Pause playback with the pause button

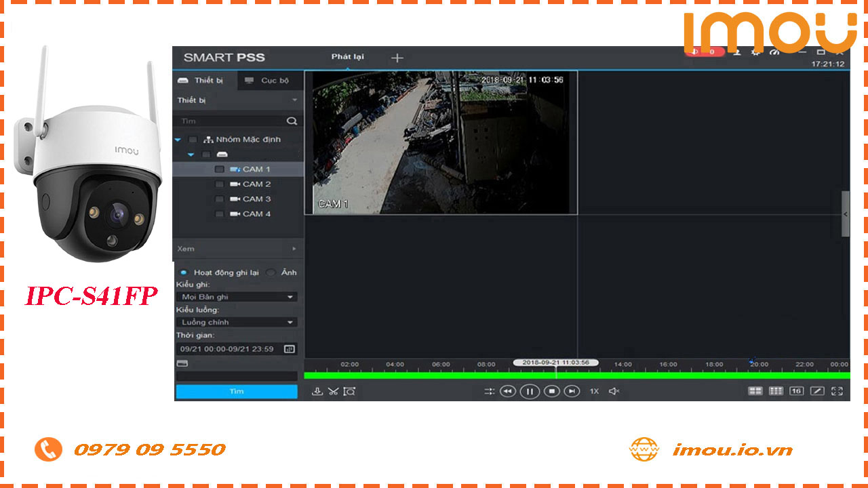click(530, 392)
